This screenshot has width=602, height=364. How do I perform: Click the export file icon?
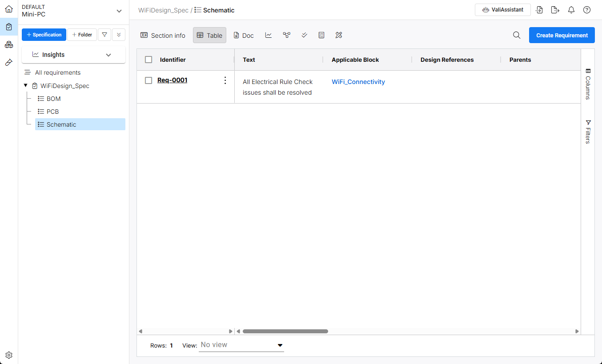tap(555, 10)
